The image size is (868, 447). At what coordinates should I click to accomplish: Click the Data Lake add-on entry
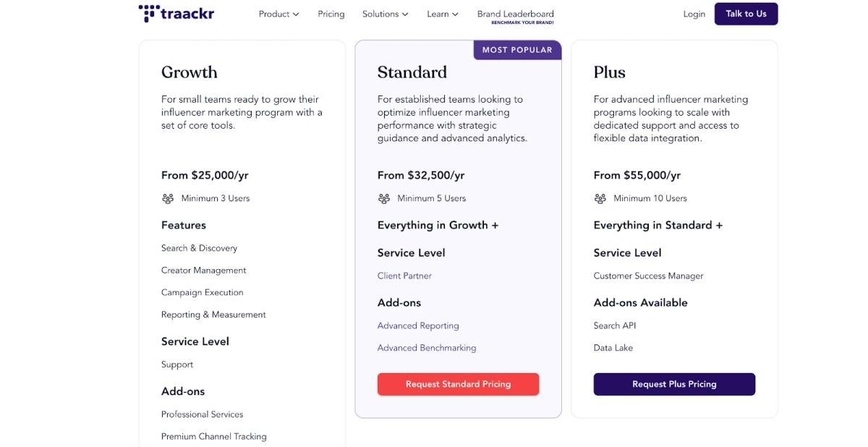tap(613, 347)
